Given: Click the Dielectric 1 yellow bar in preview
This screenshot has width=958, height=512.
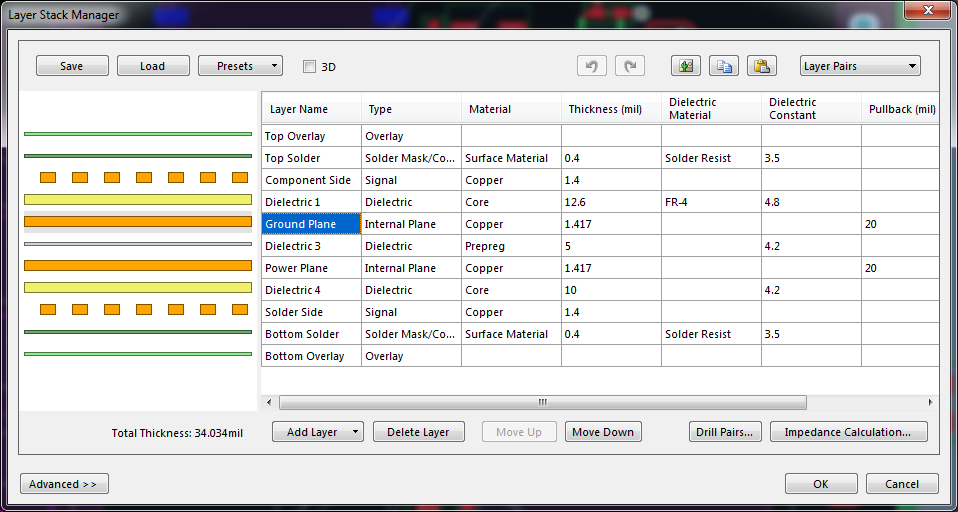Looking at the screenshot, I should [x=137, y=200].
